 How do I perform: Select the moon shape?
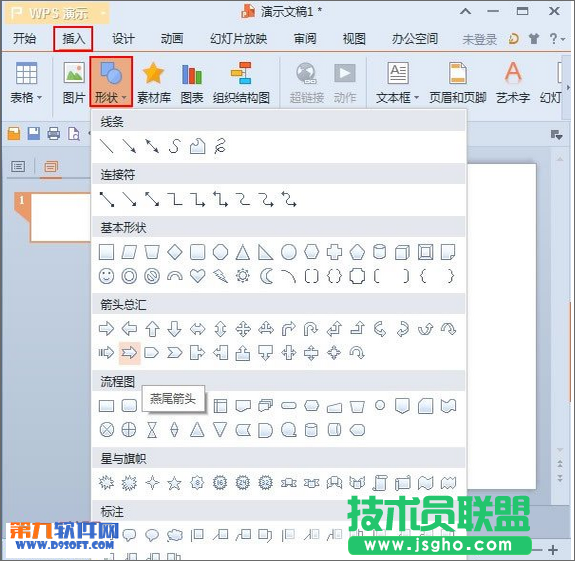tap(266, 276)
